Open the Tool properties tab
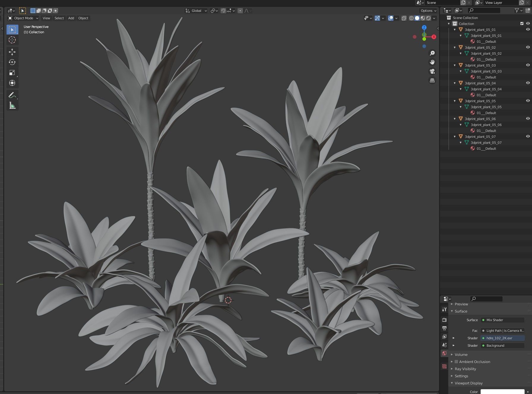 coord(444,309)
